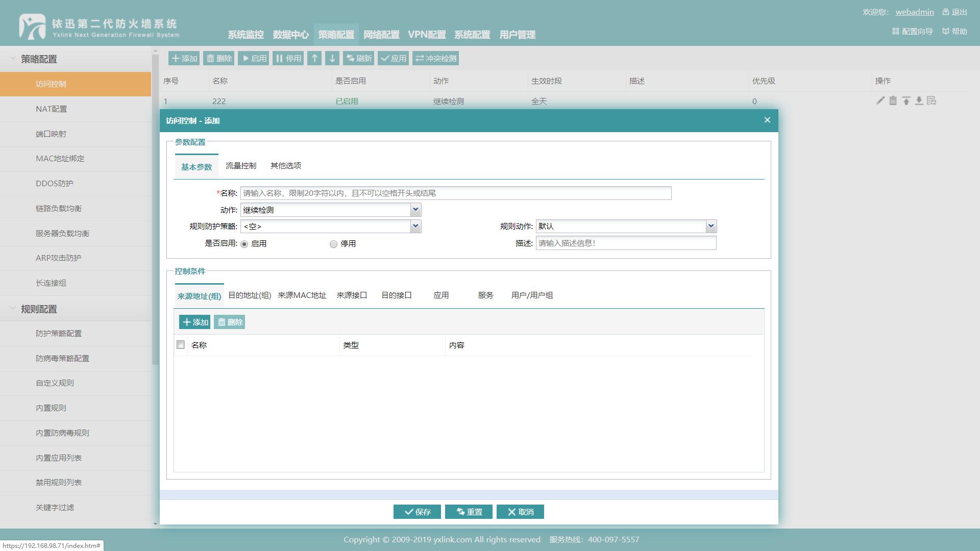Click the move up arrow toolbar button
Image resolution: width=980 pixels, height=551 pixels.
314,58
